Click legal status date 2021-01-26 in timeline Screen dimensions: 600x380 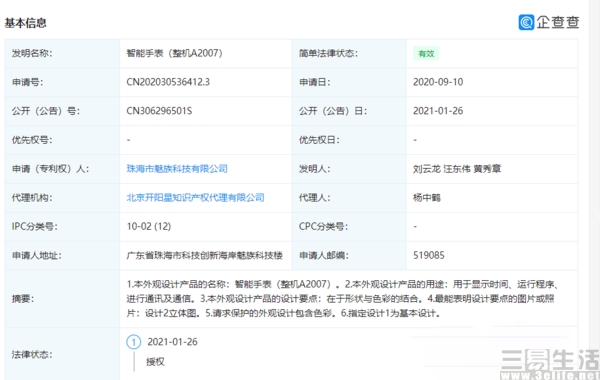[x=172, y=342]
